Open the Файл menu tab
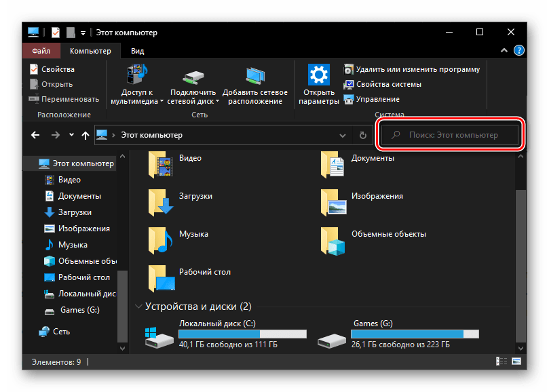 [x=41, y=51]
